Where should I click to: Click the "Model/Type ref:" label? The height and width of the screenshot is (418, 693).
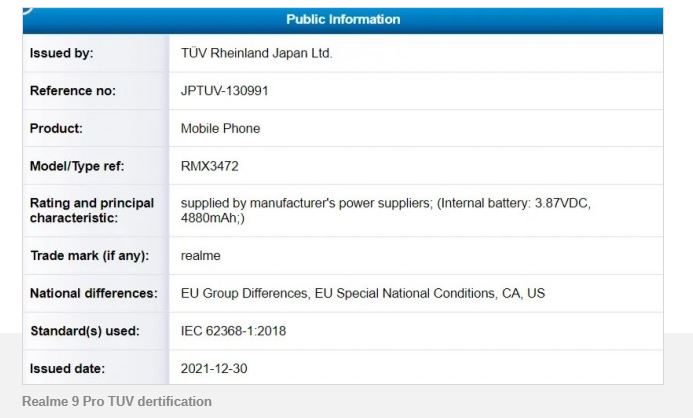[x=77, y=166]
